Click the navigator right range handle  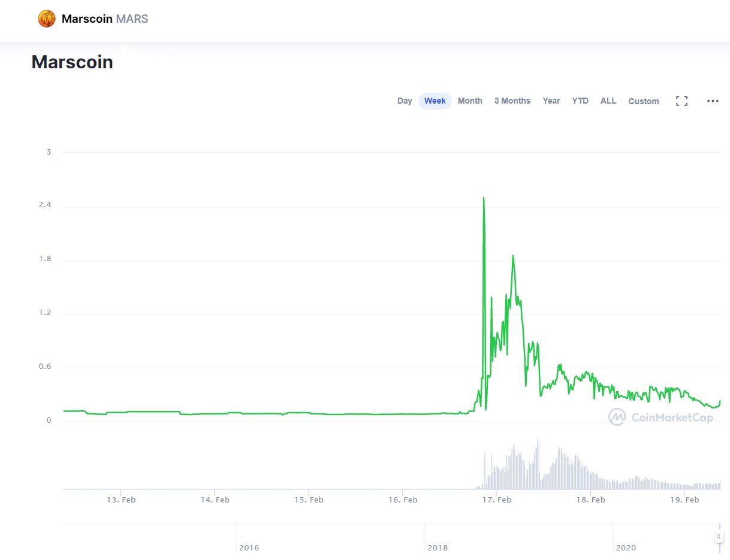[x=719, y=537]
